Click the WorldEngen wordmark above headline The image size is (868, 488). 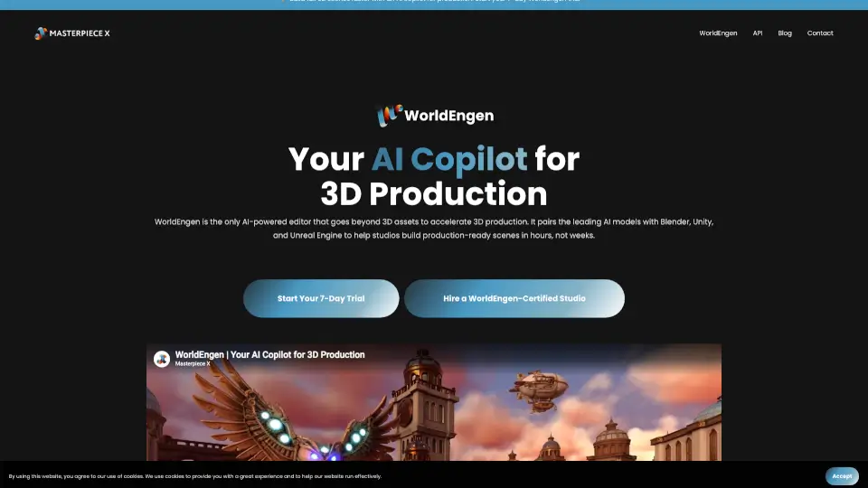coord(448,116)
